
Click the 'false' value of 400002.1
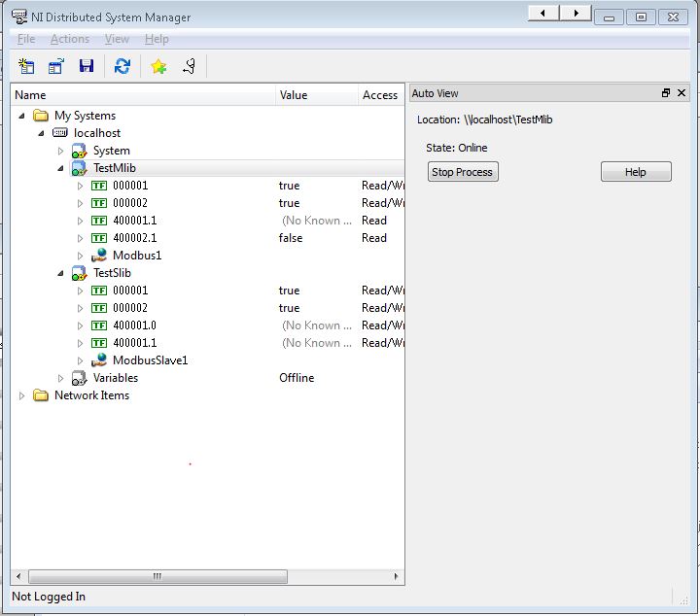tap(291, 238)
